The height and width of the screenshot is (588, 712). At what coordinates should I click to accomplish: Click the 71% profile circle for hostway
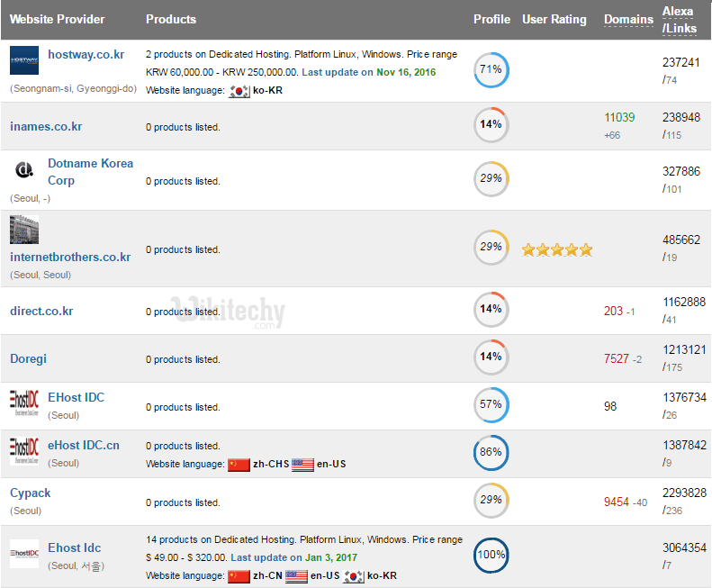[491, 69]
